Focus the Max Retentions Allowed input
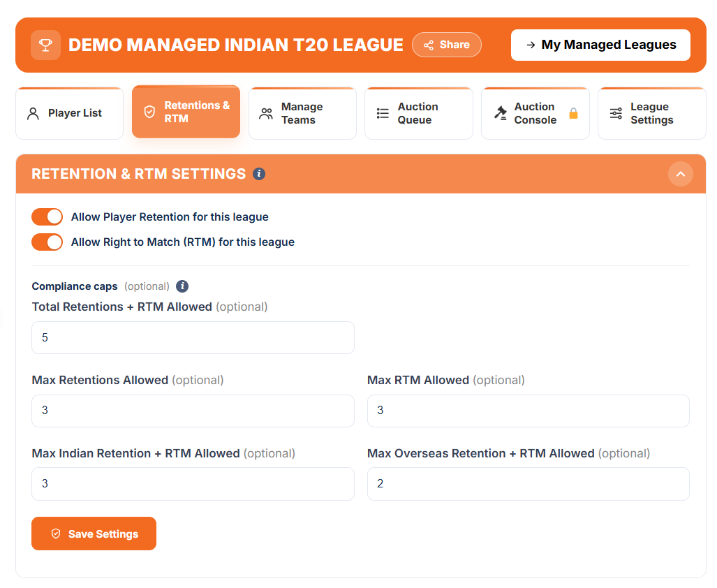This screenshot has width=717, height=588. 193,411
